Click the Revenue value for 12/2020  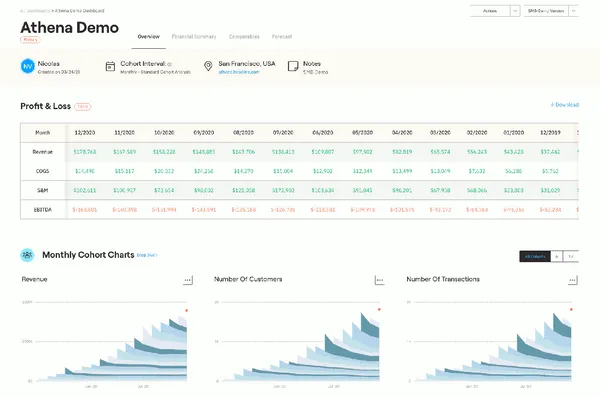pos(85,152)
